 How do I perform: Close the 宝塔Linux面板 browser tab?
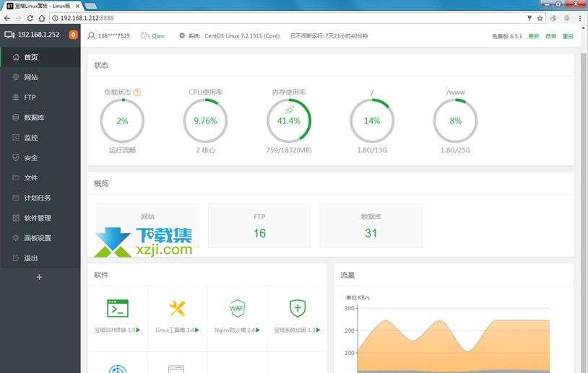(x=77, y=6)
